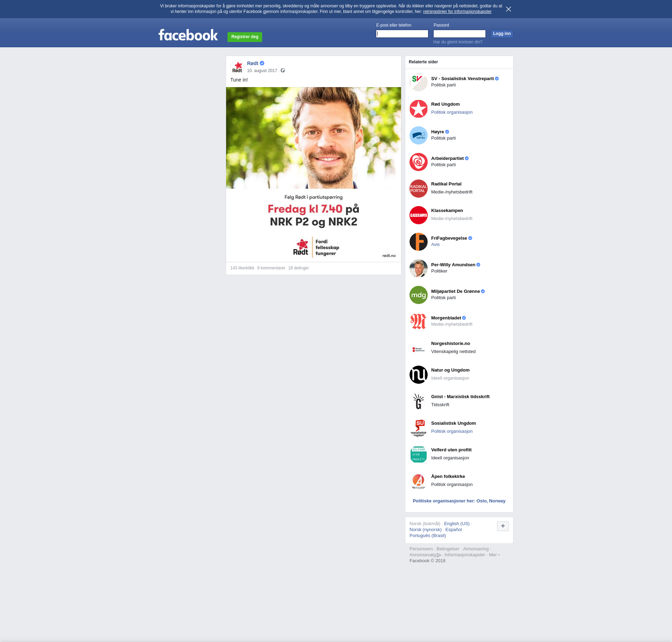The width and height of the screenshot is (672, 642).
Task: Open Politiske organisasjoner her: Oslo, Norway
Action: 459,501
